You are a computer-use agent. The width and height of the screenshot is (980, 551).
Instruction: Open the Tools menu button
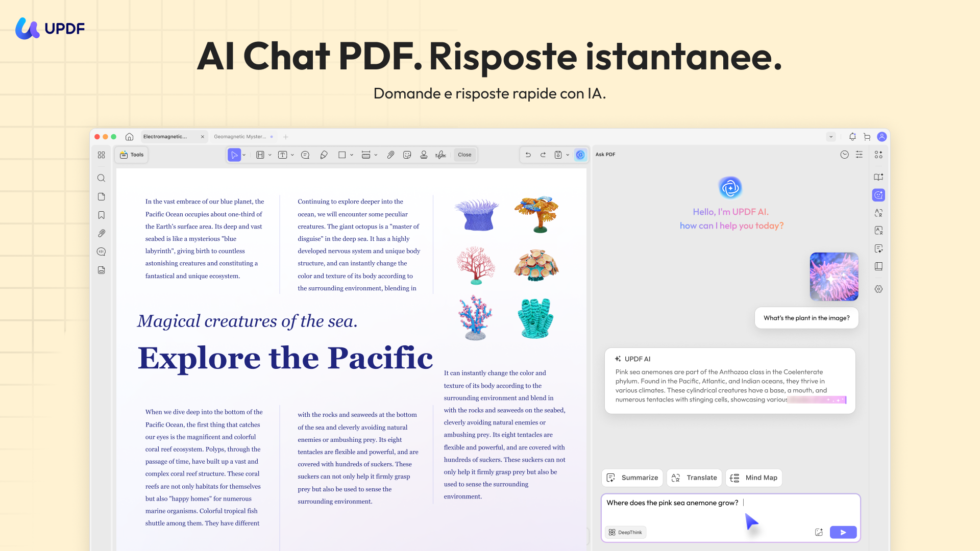coord(132,155)
